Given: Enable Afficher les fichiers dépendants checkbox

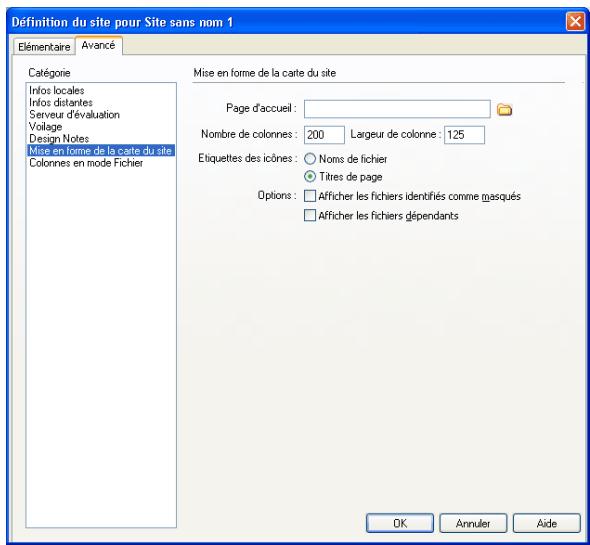Looking at the screenshot, I should click(310, 215).
